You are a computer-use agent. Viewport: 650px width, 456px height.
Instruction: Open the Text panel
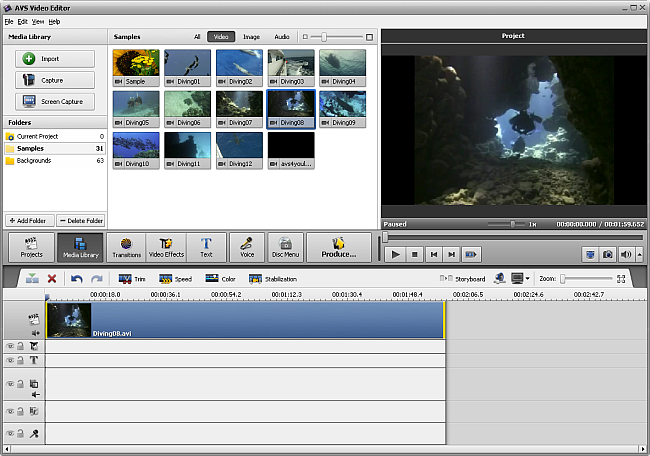[206, 248]
